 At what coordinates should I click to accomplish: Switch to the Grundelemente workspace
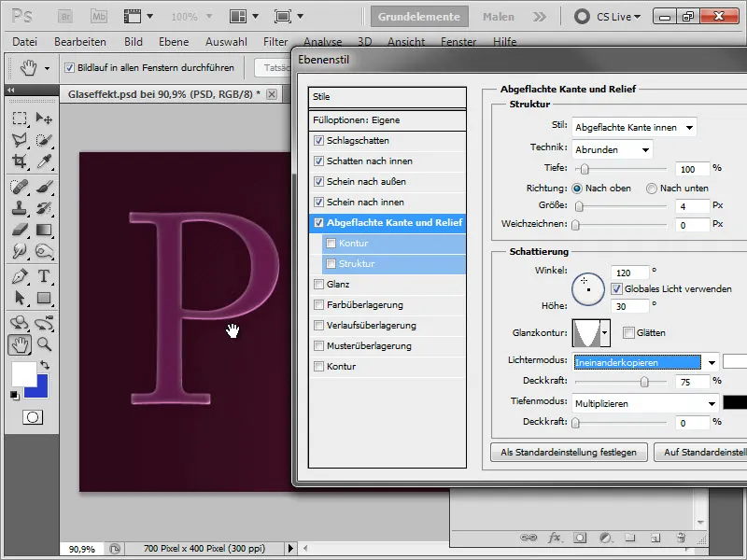(x=419, y=17)
